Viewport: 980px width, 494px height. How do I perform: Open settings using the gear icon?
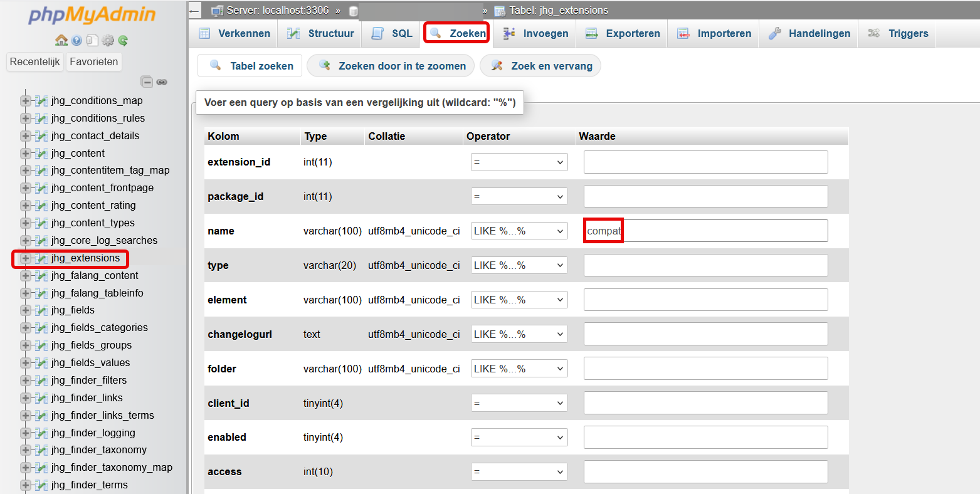coord(108,40)
